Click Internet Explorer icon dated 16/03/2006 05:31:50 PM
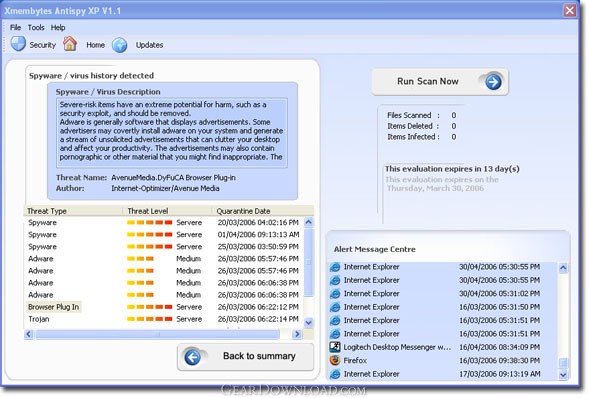This screenshot has height=398, width=589. click(335, 307)
